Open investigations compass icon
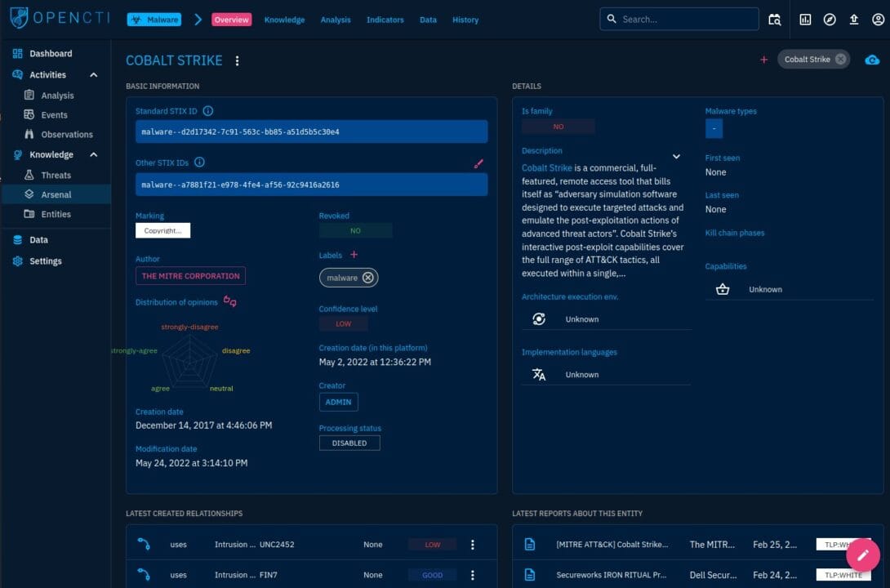 (830, 20)
